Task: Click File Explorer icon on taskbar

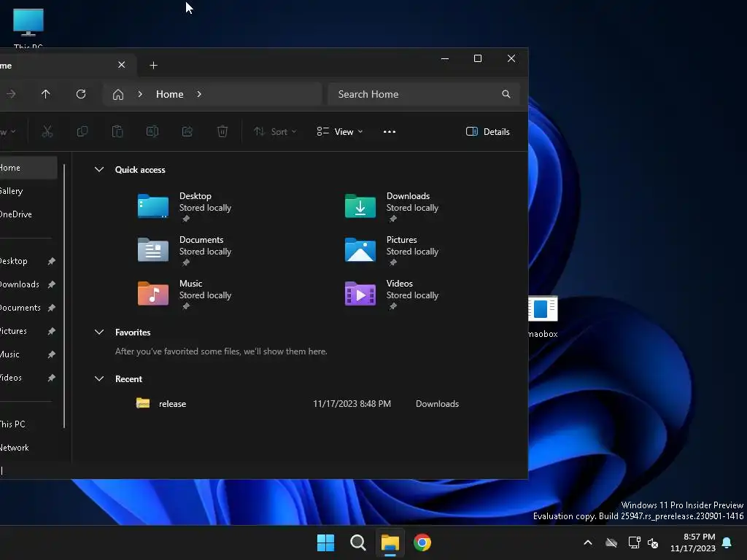Action: [x=390, y=542]
